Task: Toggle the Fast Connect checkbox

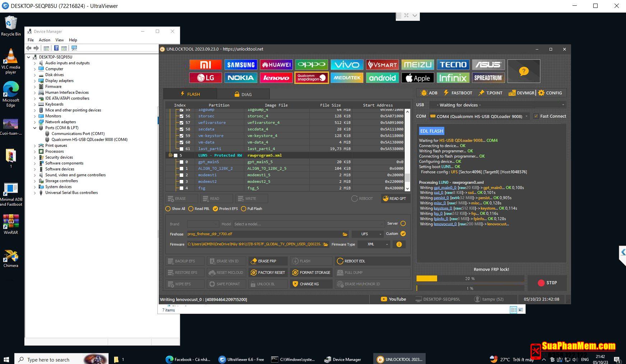Action: tap(536, 116)
